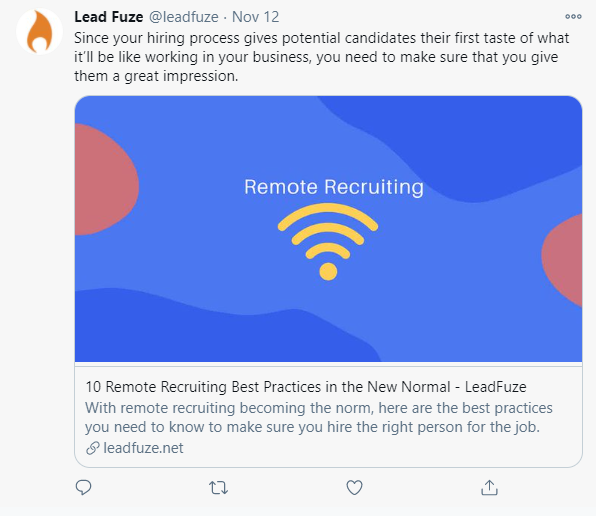Click the yellow wifi symbol graphic
The width and height of the screenshot is (596, 516).
(328, 242)
